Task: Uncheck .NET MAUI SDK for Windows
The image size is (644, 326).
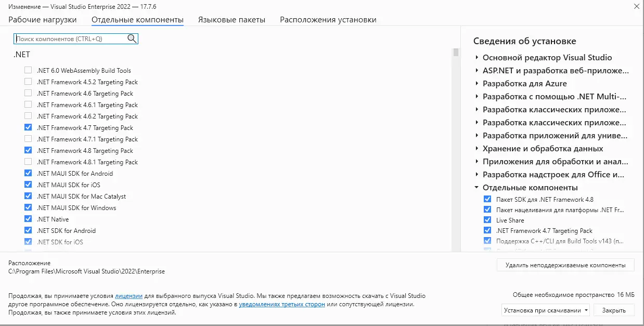Action: click(x=28, y=207)
